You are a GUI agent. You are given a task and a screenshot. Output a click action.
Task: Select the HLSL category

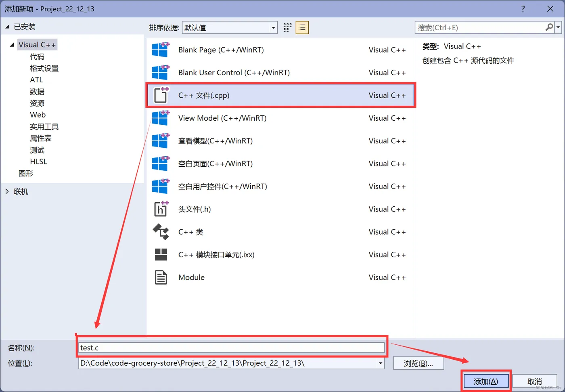pos(39,161)
